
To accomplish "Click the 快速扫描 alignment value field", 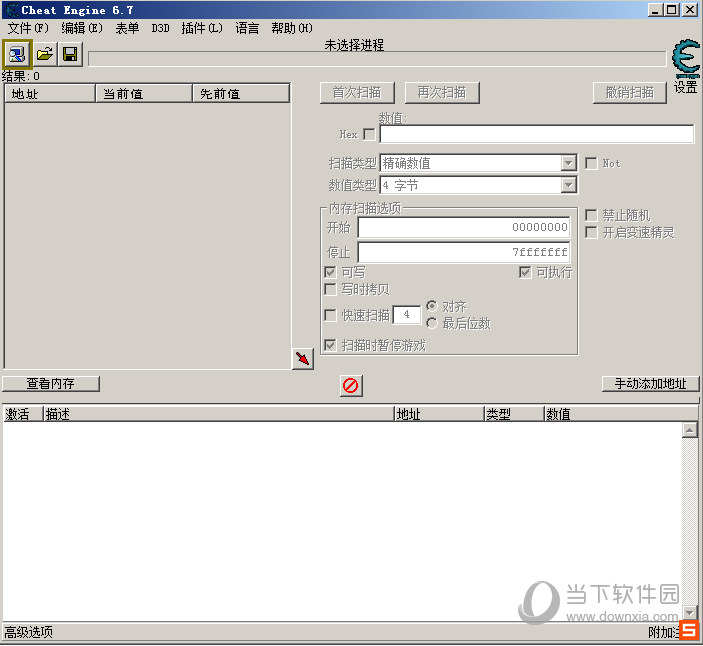I will point(407,315).
